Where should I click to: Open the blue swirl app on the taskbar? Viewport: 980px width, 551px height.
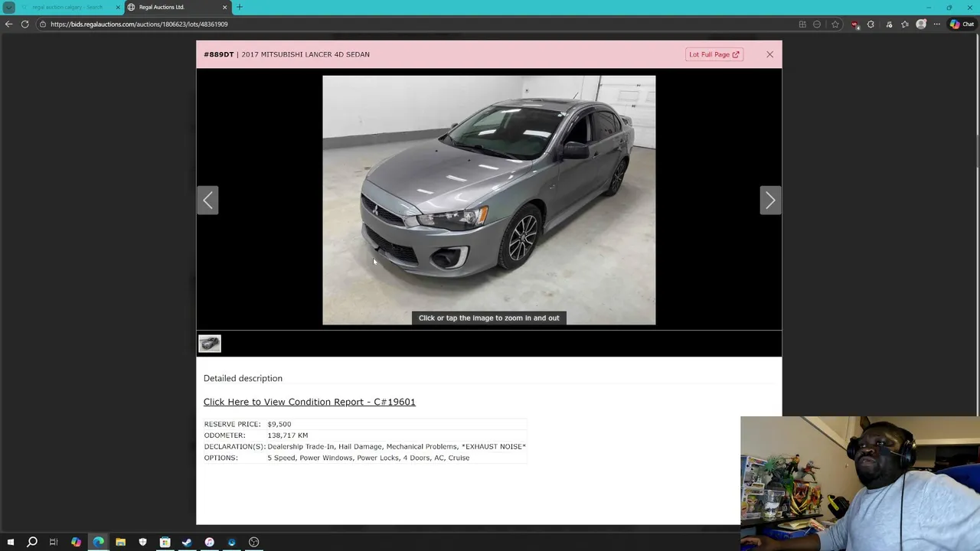[x=231, y=542]
